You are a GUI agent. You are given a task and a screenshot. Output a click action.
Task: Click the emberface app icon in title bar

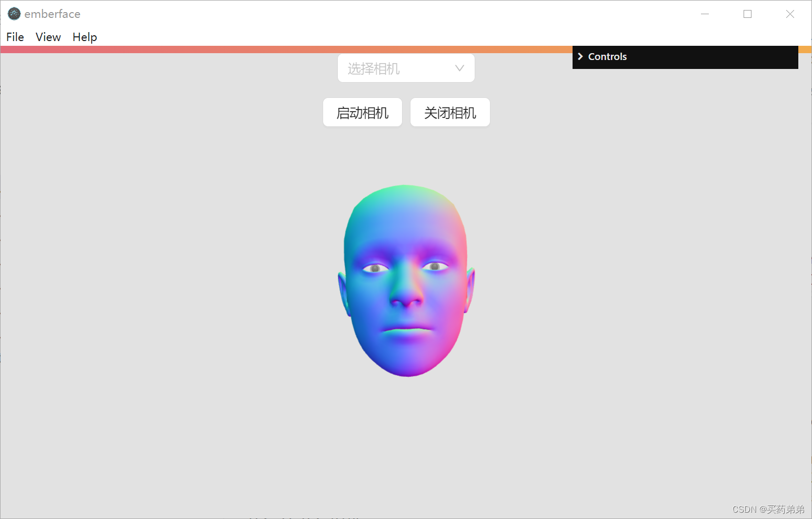click(14, 14)
